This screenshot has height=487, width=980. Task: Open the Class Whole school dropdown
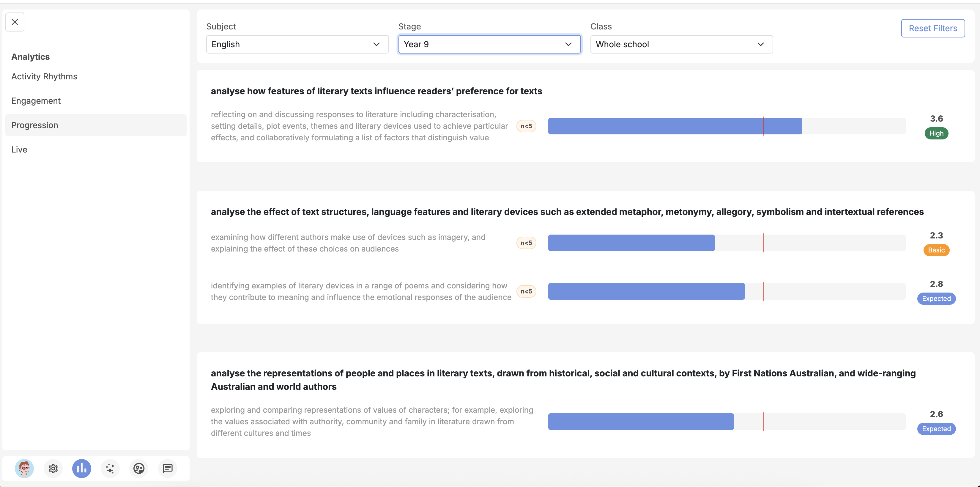[x=681, y=44]
